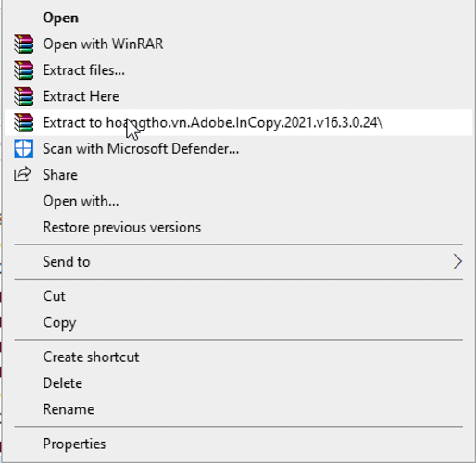Open the Send to submenu
This screenshot has width=476, height=463.
point(238,262)
